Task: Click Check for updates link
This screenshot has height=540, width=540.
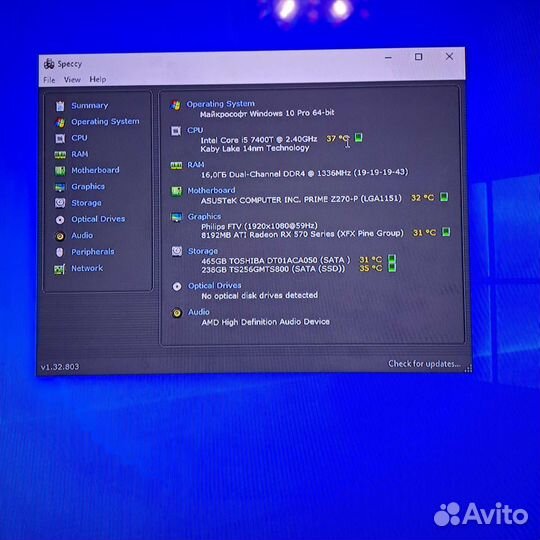Action: pyautogui.click(x=424, y=364)
